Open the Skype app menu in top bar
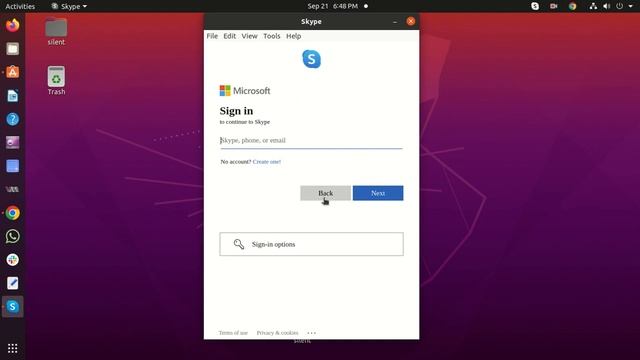The height and width of the screenshot is (360, 640). pyautogui.click(x=69, y=6)
